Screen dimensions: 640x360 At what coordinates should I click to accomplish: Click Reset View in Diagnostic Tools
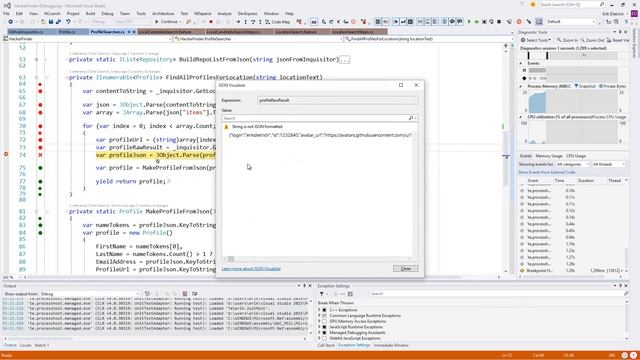point(618,40)
